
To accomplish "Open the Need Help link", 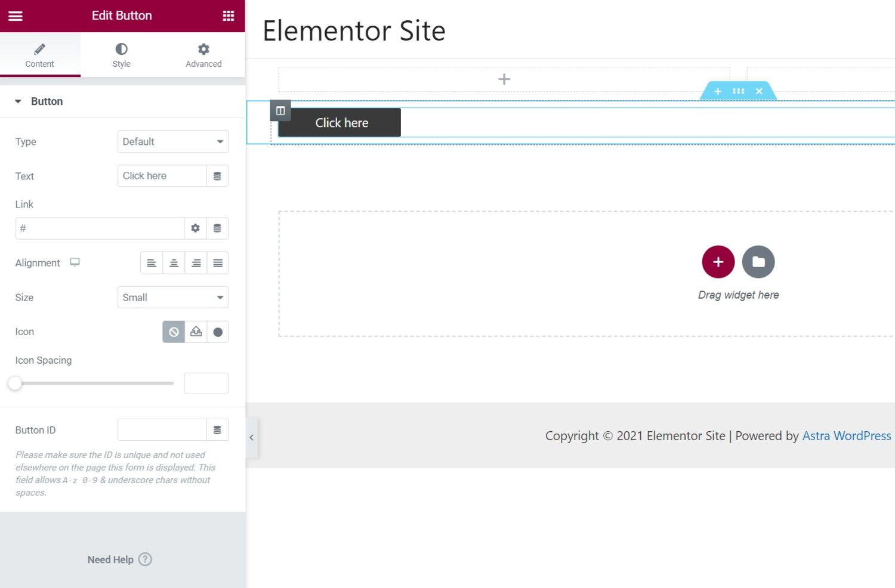I will (x=119, y=559).
